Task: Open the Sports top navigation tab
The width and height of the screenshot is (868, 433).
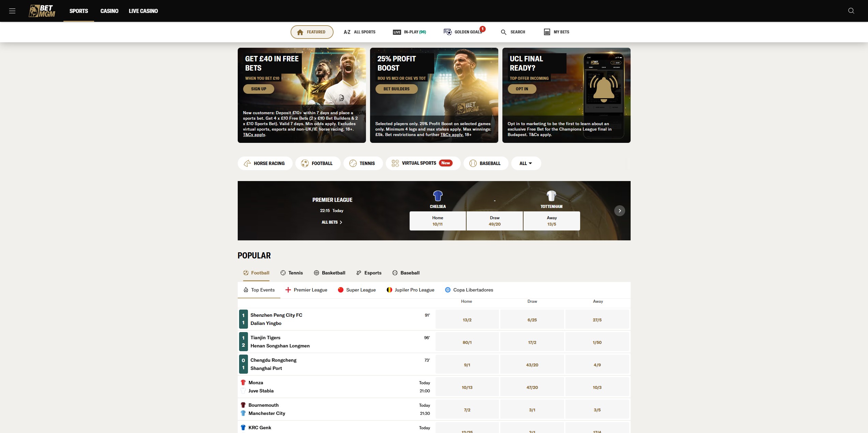Action: click(79, 11)
